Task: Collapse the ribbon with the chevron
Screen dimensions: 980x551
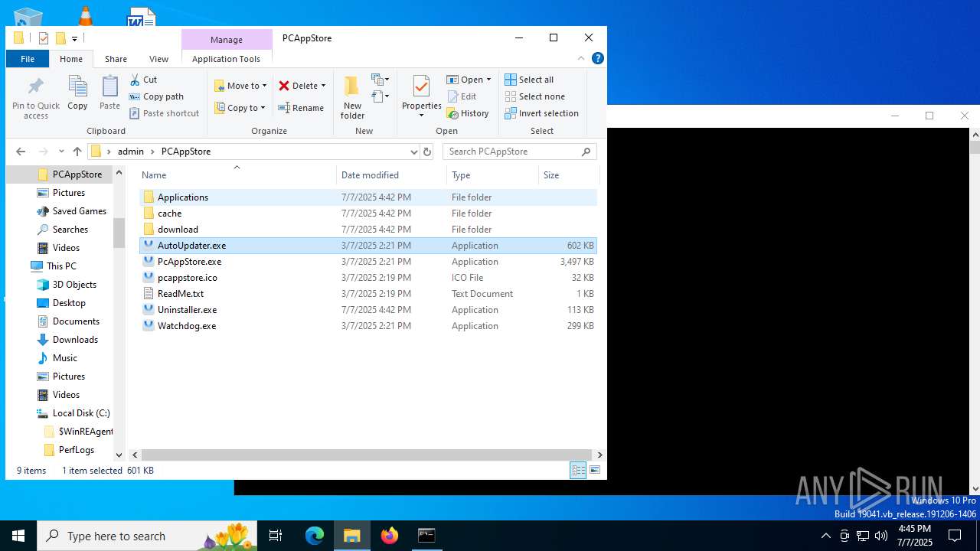Action: [581, 58]
